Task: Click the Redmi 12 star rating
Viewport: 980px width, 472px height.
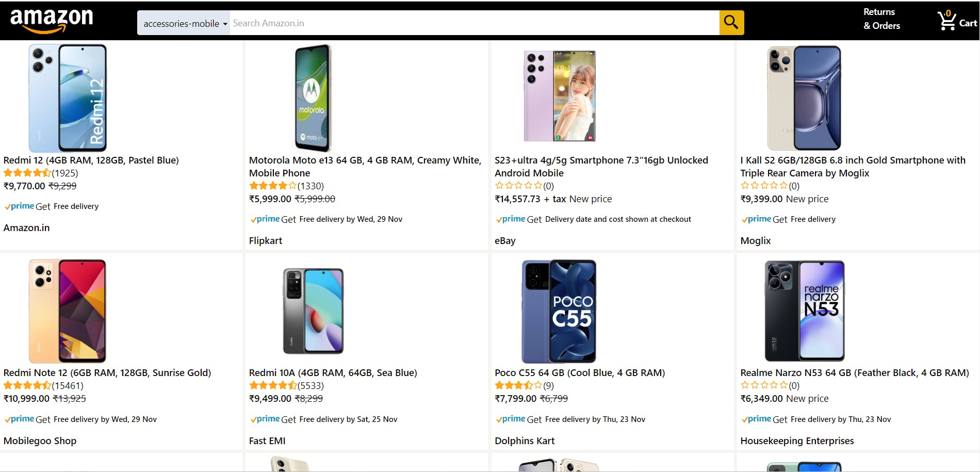Action: 27,173
